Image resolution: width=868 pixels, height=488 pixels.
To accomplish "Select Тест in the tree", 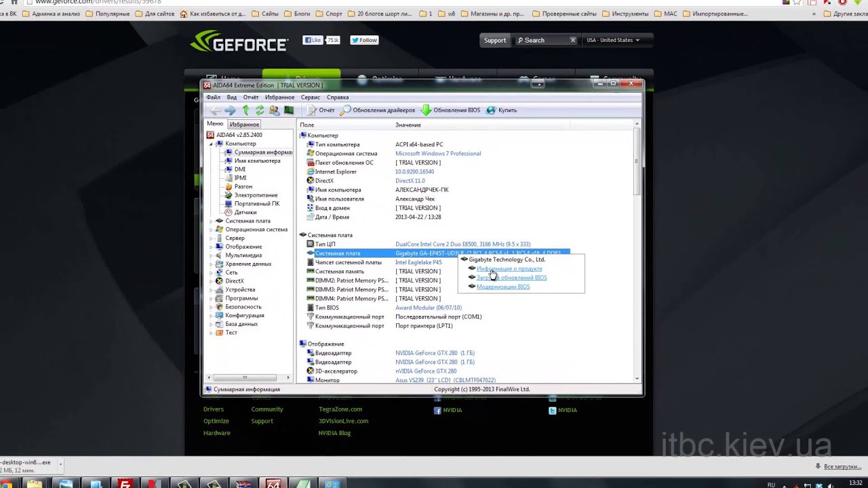I will 231,332.
